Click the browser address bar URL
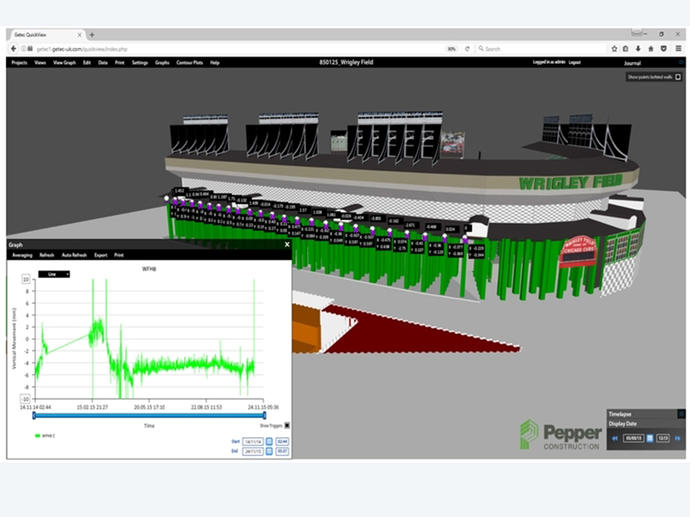Screen dimensions: 690x517 (82, 49)
